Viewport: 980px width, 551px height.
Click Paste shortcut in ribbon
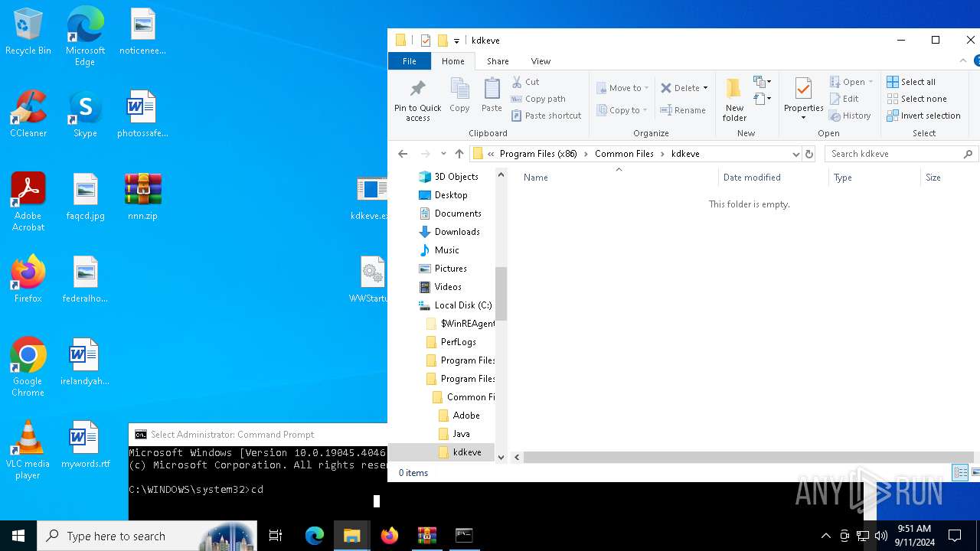click(547, 116)
